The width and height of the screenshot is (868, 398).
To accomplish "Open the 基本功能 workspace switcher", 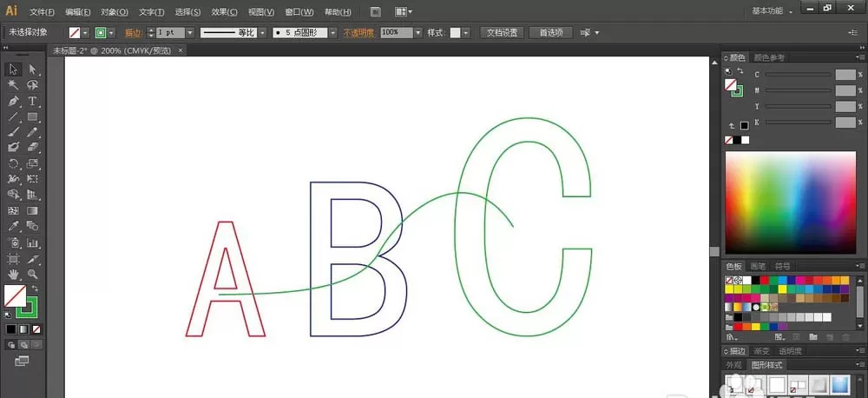I will 772,10.
